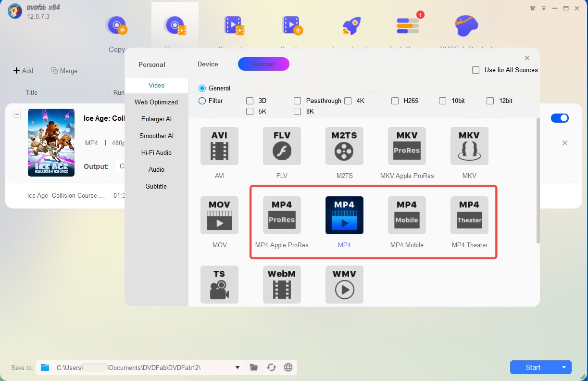Click the Add button
The image size is (588, 381).
pos(23,71)
